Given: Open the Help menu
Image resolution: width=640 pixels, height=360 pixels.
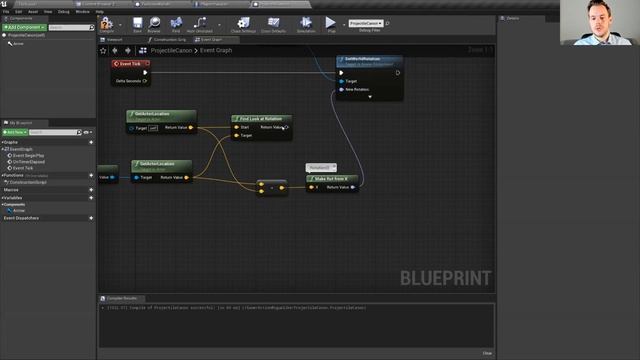Looking at the screenshot, I should point(99,12).
